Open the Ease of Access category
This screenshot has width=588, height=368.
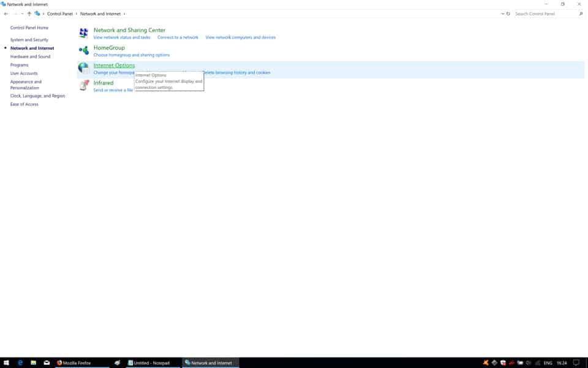click(24, 104)
